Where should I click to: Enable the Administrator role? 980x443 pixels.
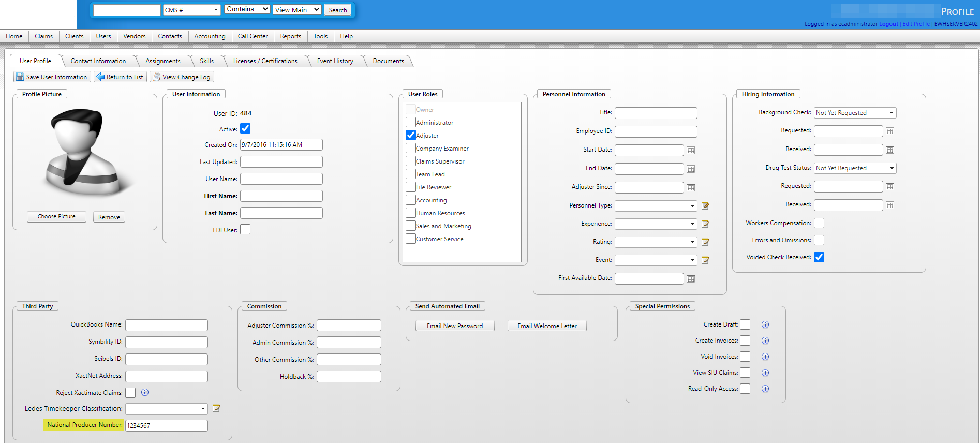pyautogui.click(x=411, y=122)
